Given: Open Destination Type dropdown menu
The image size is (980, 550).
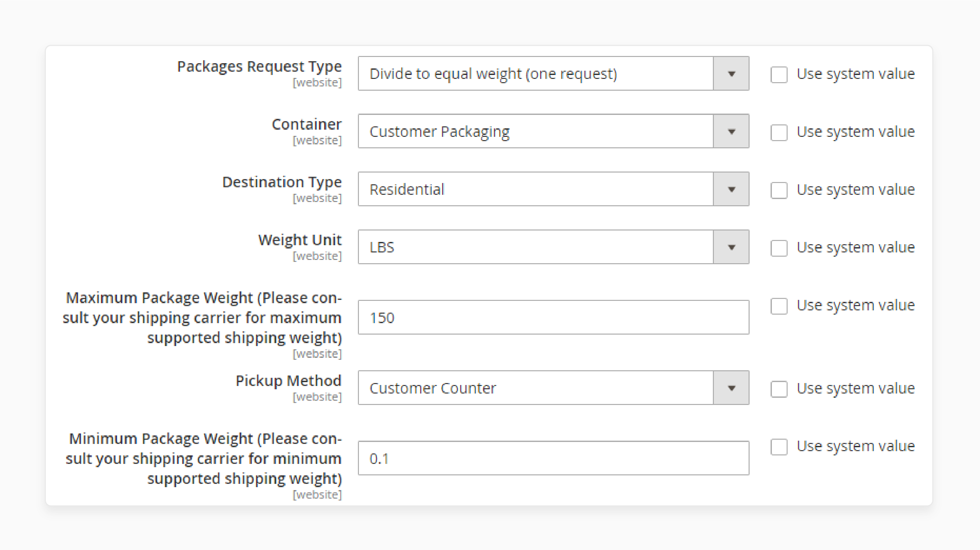Looking at the screenshot, I should (733, 189).
